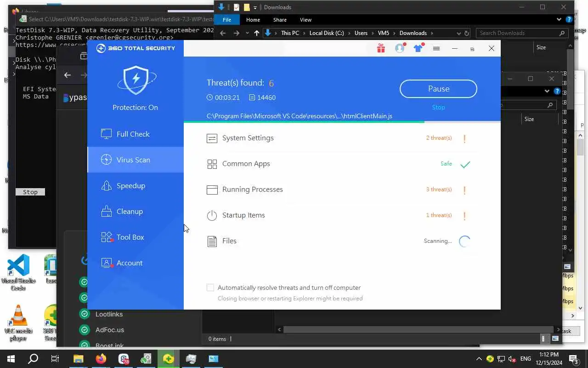Open the notification center icon
588x368 pixels.
click(573, 359)
